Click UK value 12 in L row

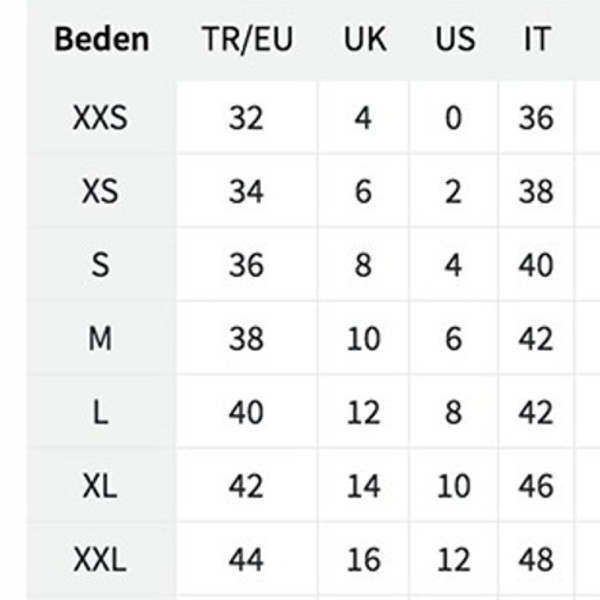(363, 412)
